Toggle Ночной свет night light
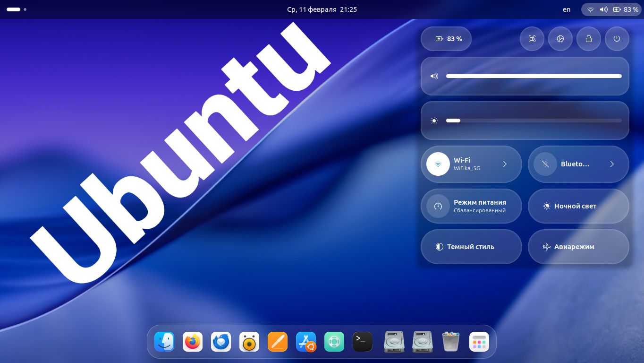The height and width of the screenshot is (363, 644). (578, 206)
